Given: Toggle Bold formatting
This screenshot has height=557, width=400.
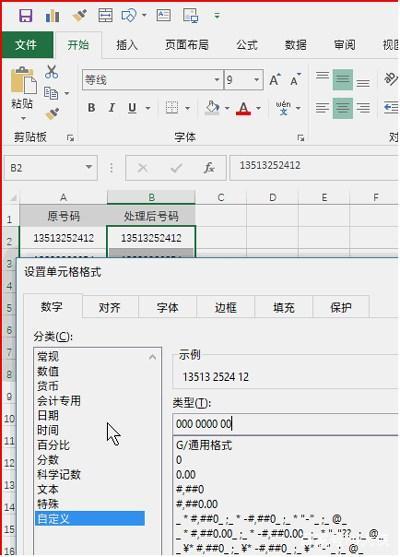Looking at the screenshot, I should tap(91, 108).
